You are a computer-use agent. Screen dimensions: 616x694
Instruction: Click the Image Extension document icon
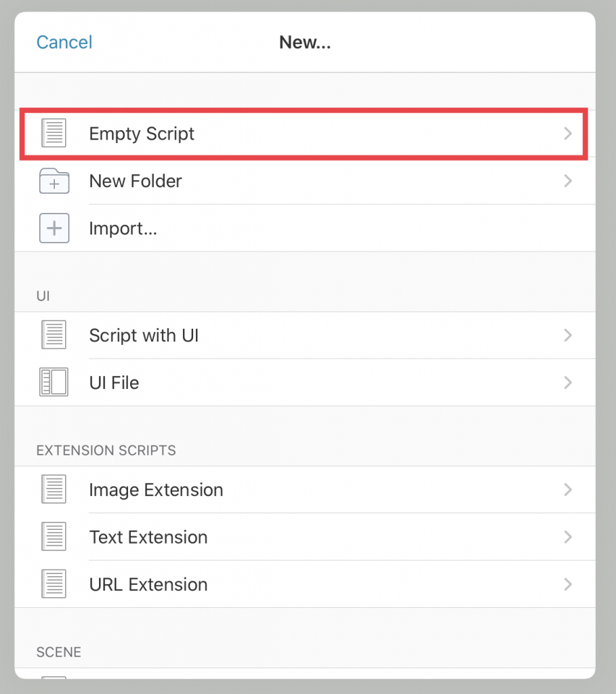[x=54, y=489]
